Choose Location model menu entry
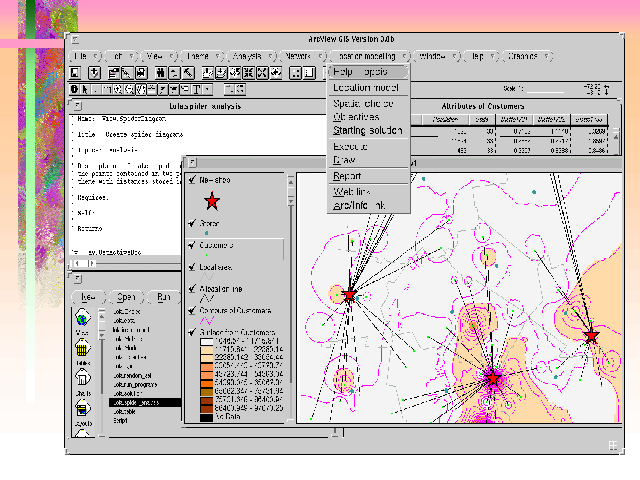 (369, 88)
